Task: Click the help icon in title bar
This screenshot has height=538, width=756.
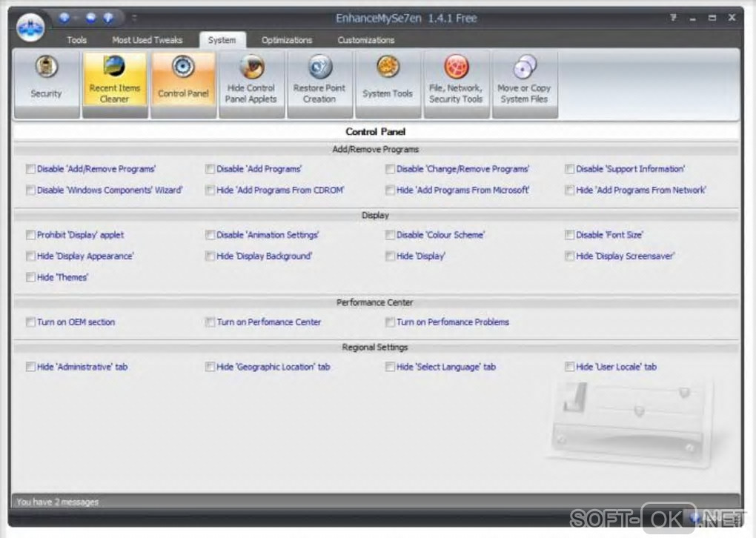Action: pos(673,18)
